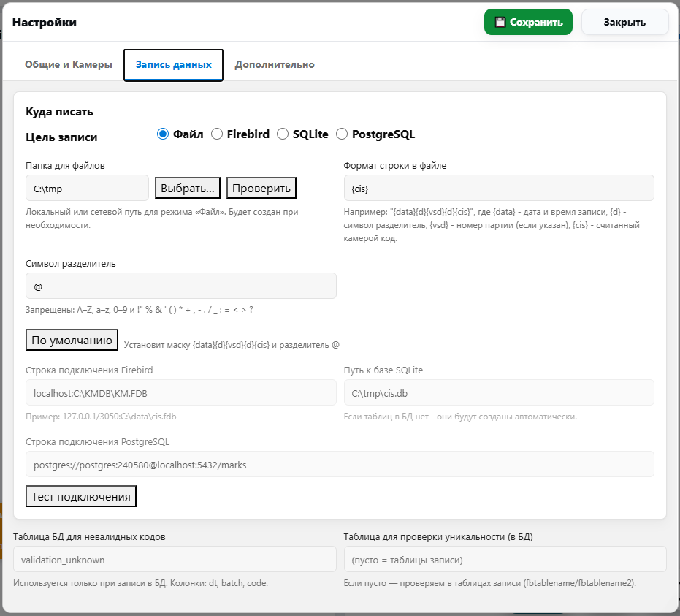Focus the Путь к базе SQLite field
680x616 pixels.
499,392
